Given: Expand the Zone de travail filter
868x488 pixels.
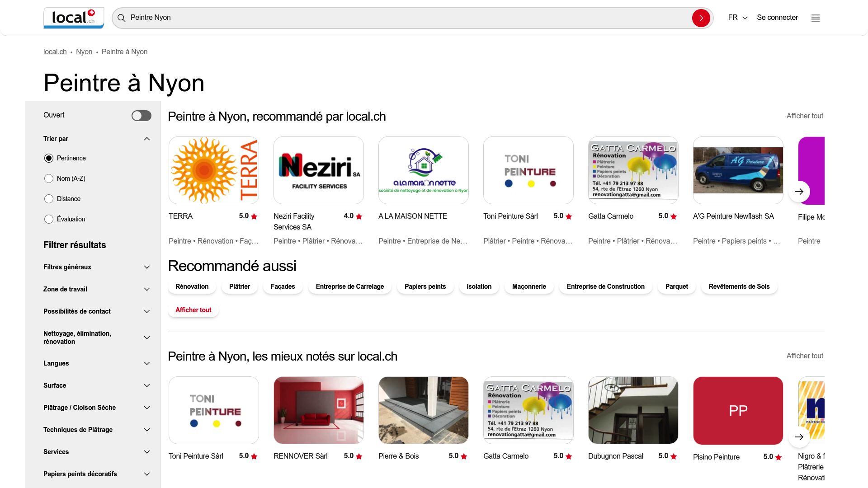Looking at the screenshot, I should [146, 289].
